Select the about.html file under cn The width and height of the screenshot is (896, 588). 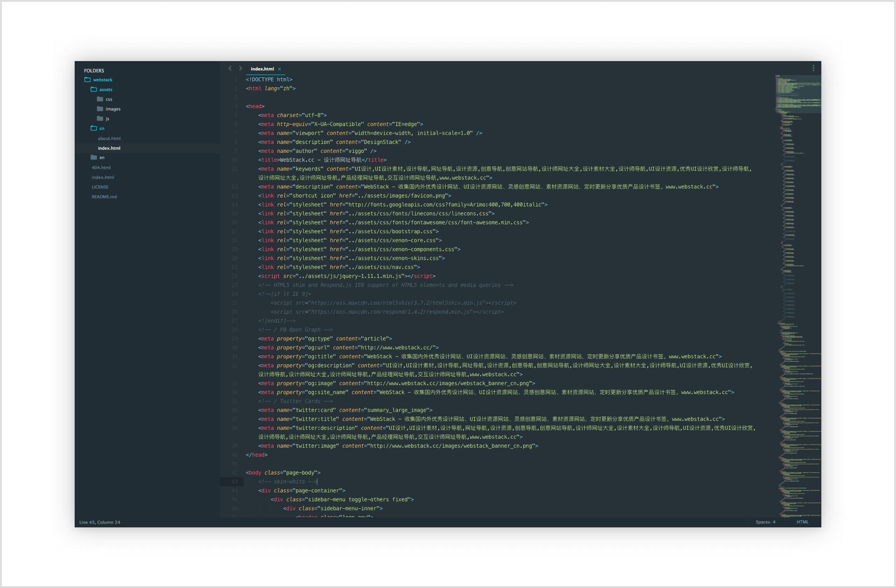pos(109,138)
